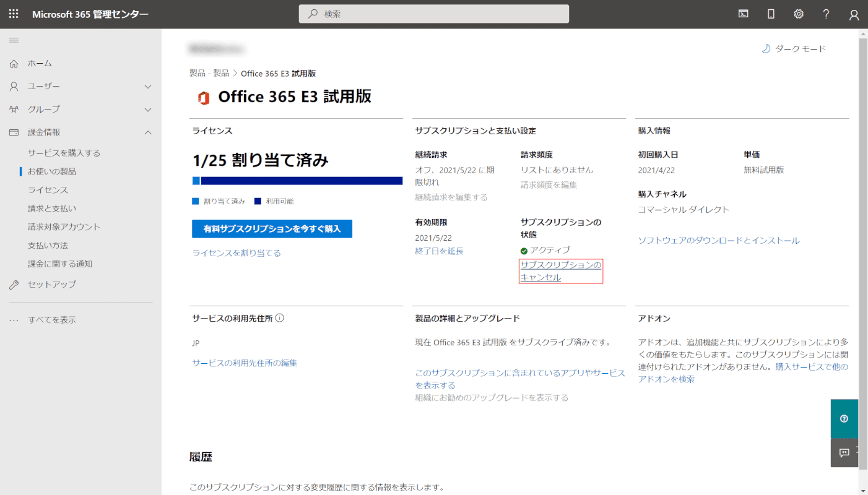
Task: Collapse the 課金情報 menu chevron
Action: (x=148, y=132)
